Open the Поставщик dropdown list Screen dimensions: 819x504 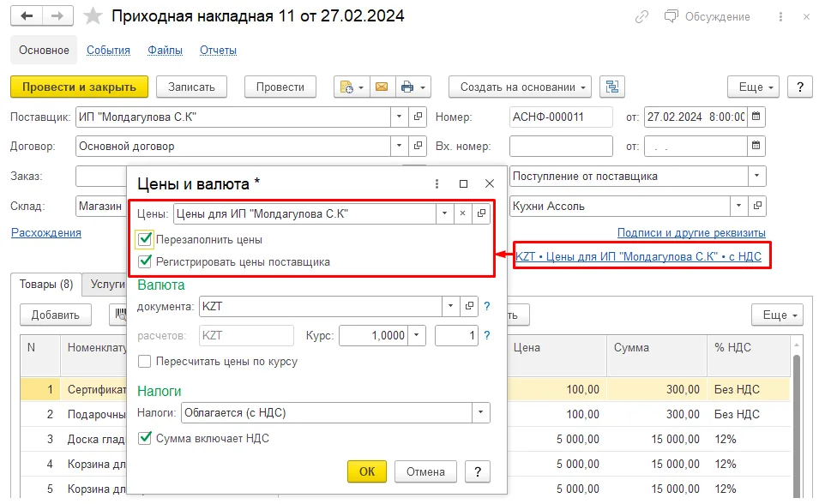pyautogui.click(x=400, y=117)
